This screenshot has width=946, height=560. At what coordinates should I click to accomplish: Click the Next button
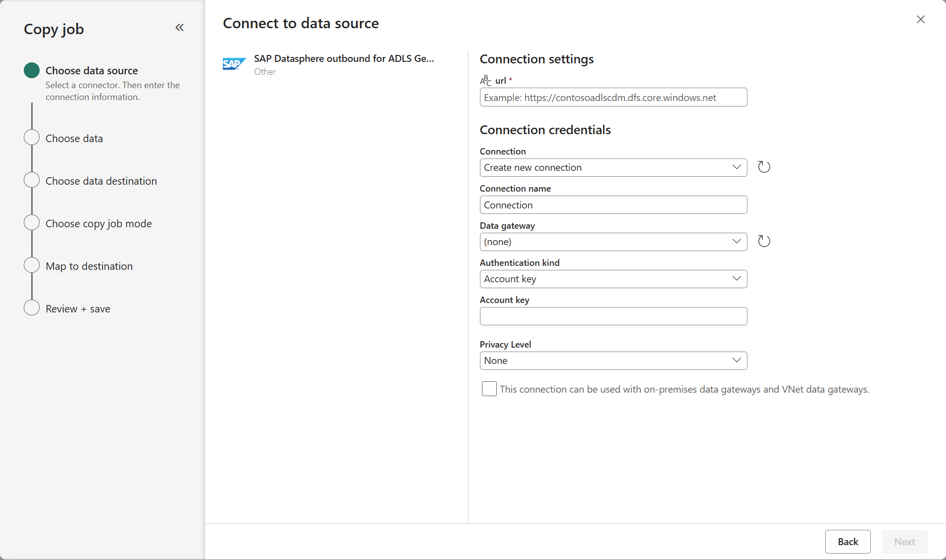[x=904, y=542]
